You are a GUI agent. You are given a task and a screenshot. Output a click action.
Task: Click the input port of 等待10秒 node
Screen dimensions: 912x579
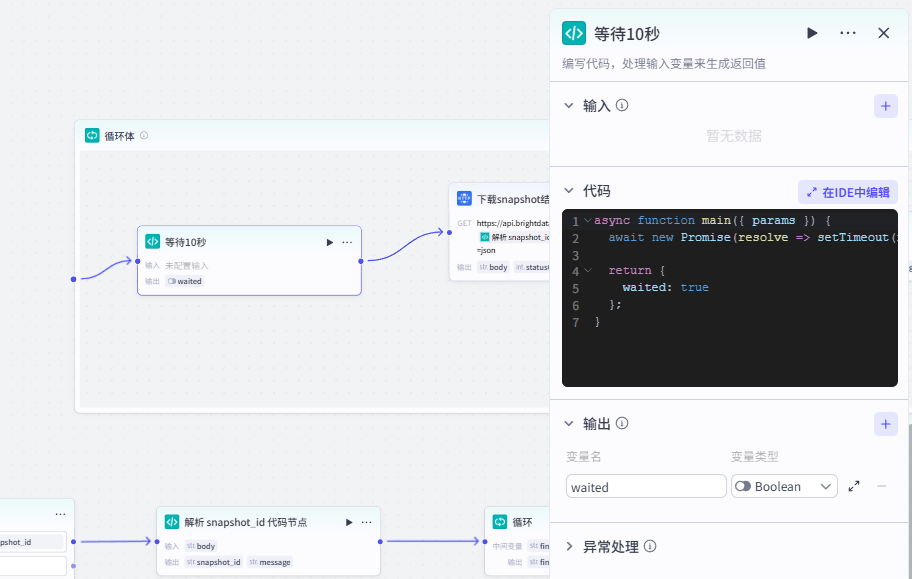pos(138,261)
